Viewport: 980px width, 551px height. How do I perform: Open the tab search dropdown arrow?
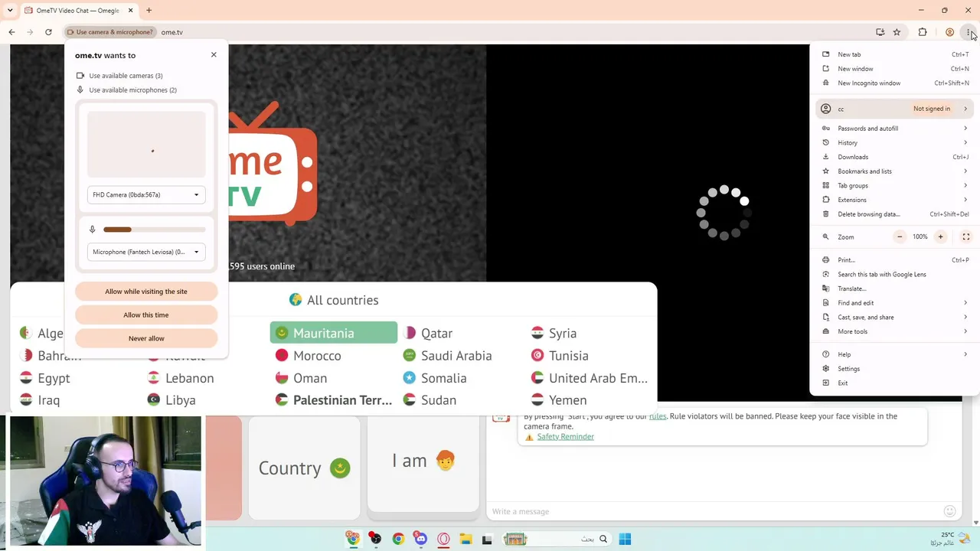click(10, 11)
